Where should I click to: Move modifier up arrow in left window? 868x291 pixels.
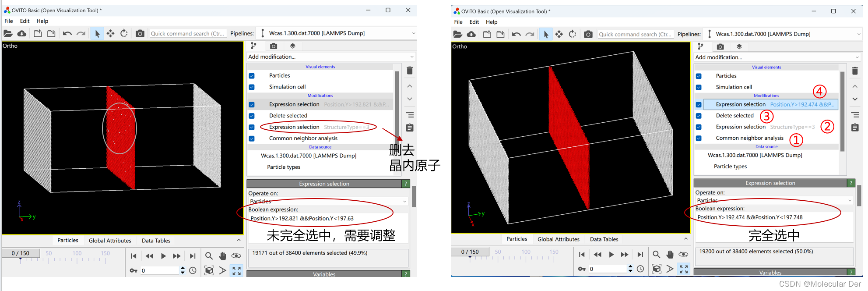(x=410, y=86)
